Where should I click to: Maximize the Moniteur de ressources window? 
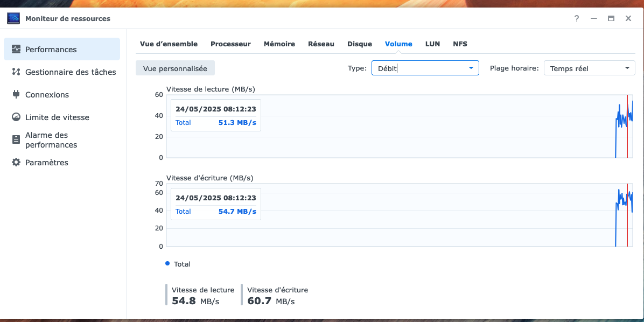(x=611, y=18)
